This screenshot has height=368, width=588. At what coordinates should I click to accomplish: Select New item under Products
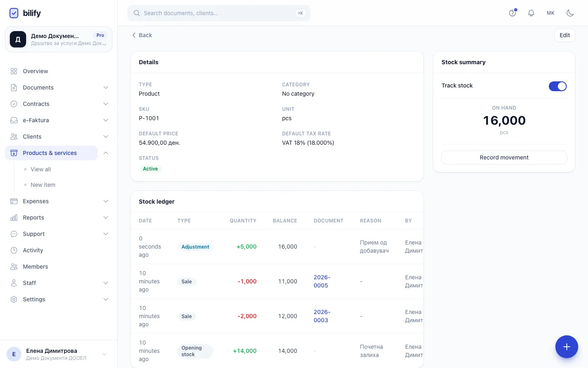43,185
